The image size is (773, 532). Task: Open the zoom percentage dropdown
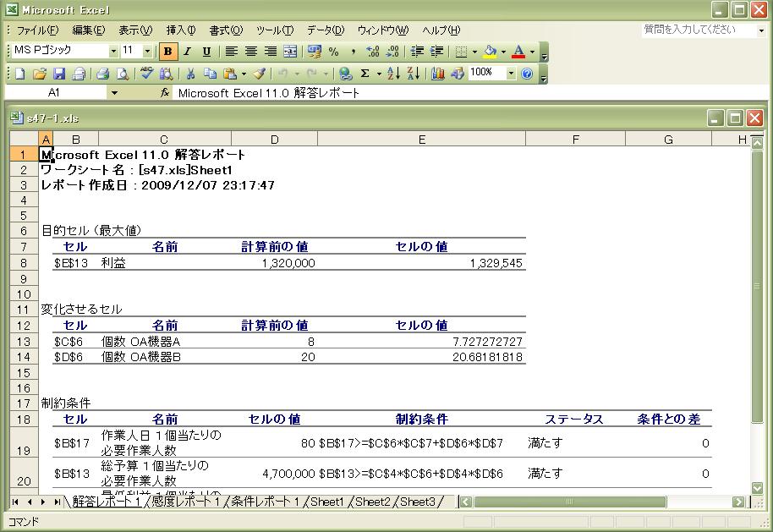tap(511, 74)
